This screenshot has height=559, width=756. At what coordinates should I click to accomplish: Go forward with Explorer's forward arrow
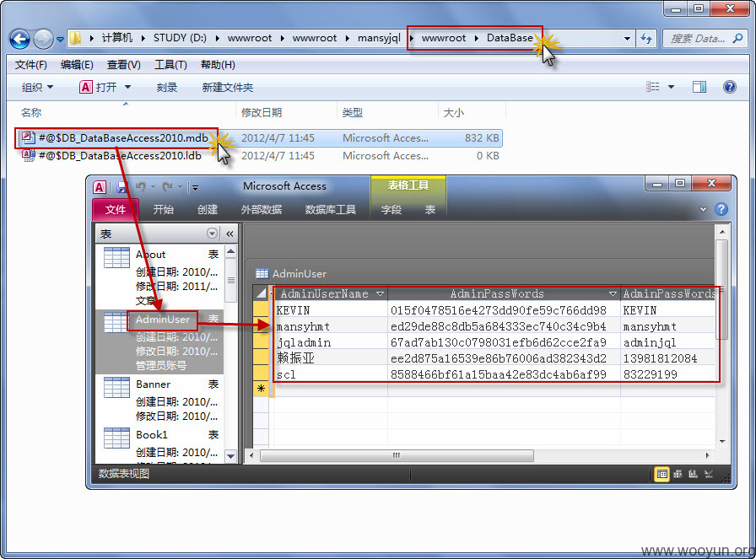coord(43,39)
